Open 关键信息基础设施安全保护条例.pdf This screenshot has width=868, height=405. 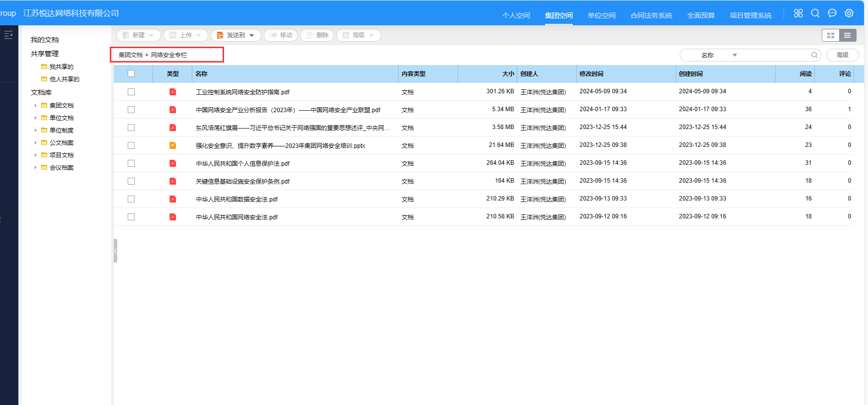[x=242, y=182]
